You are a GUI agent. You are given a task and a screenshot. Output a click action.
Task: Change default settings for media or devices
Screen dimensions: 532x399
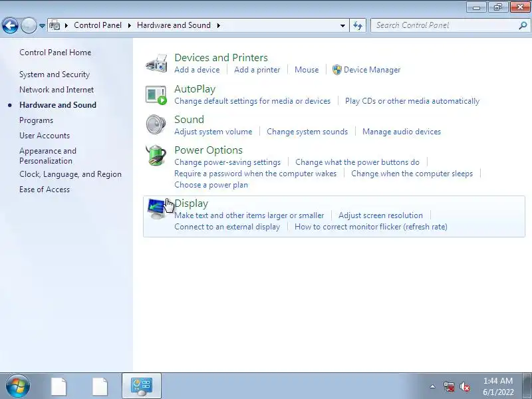pos(252,101)
